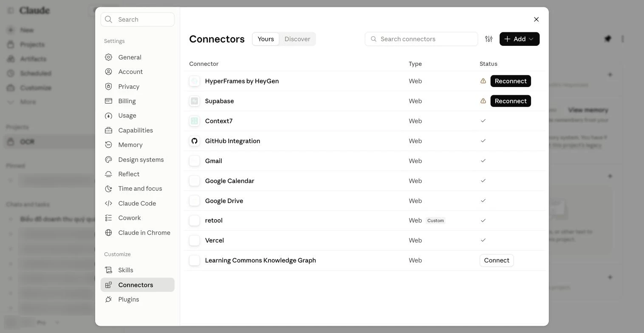Open Billing settings
Viewport: 644px width, 333px height.
(138, 101)
